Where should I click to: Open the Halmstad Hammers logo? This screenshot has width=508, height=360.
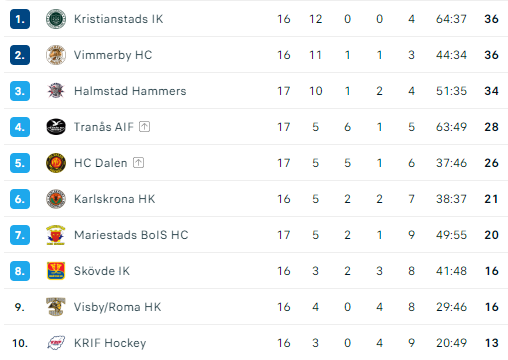(x=56, y=91)
